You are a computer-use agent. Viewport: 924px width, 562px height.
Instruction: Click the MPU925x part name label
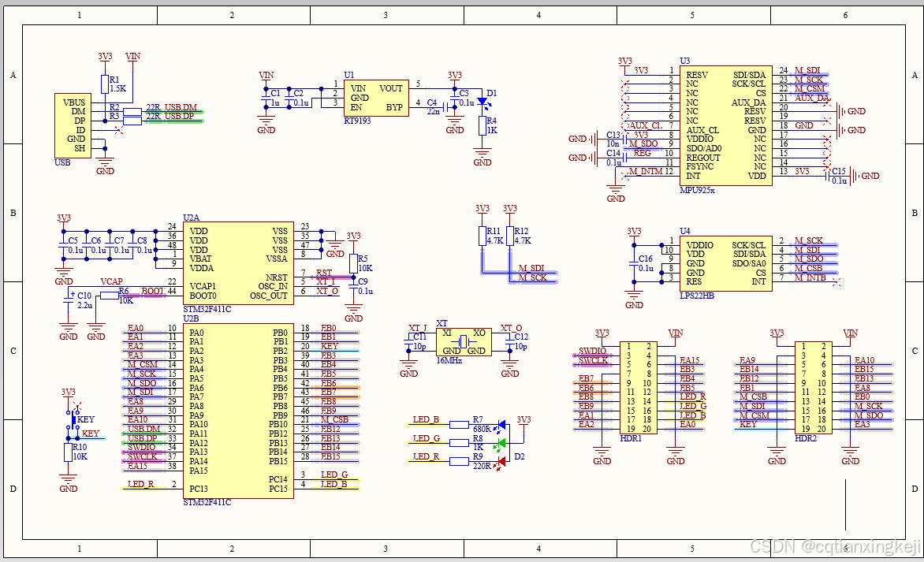pyautogui.click(x=696, y=190)
